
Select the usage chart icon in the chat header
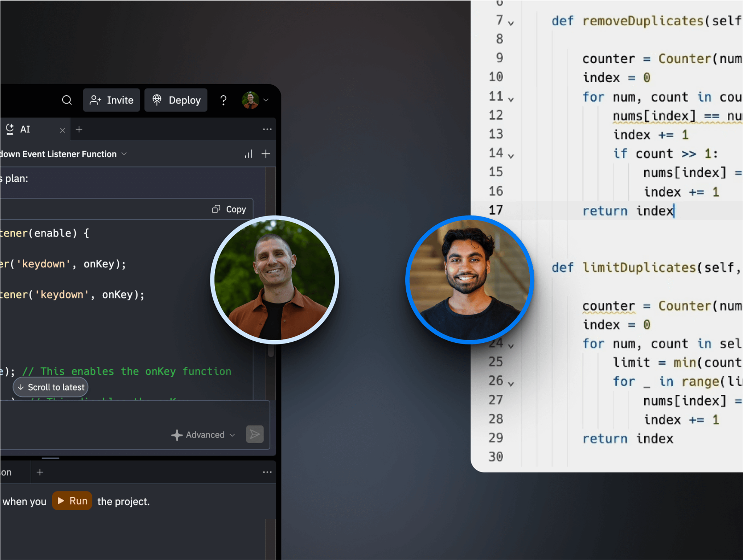248,154
